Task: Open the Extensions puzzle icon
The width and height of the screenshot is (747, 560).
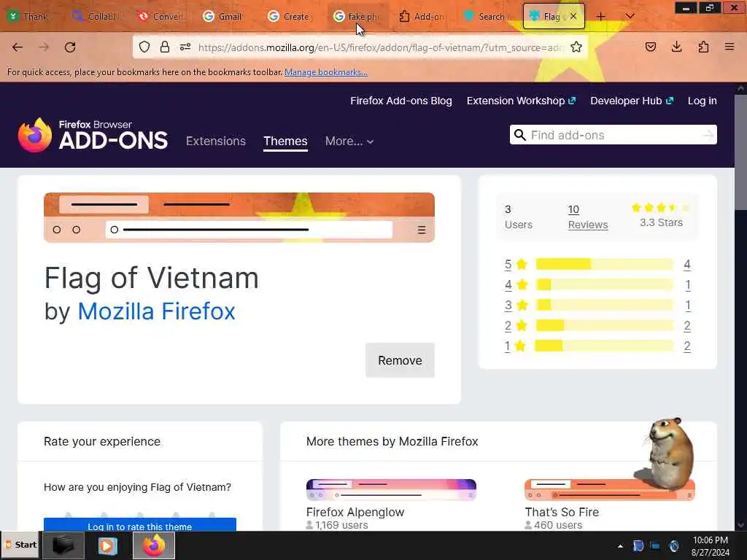Action: pyautogui.click(x=703, y=47)
